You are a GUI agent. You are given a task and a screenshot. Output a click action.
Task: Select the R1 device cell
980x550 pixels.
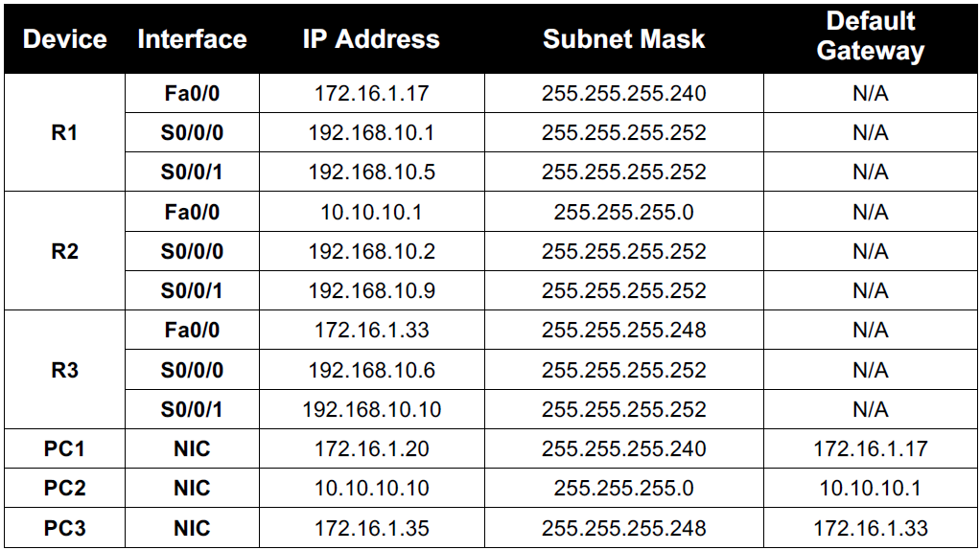(64, 133)
